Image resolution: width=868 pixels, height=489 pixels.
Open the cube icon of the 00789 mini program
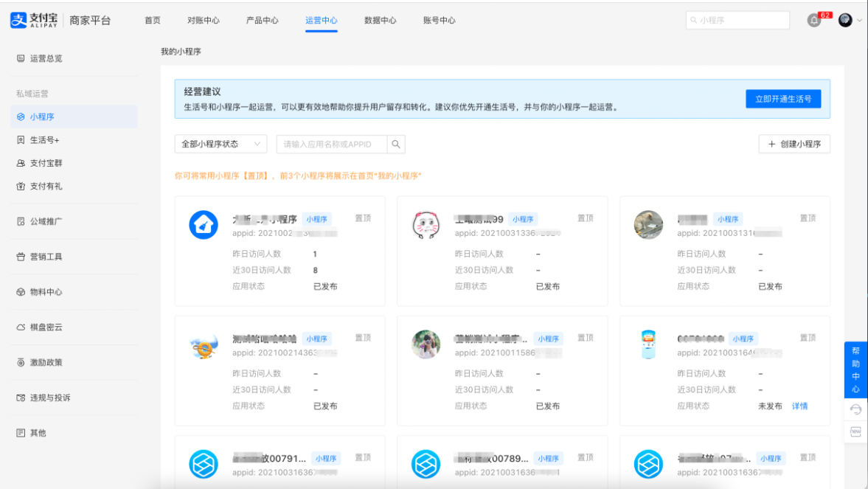pos(426,464)
